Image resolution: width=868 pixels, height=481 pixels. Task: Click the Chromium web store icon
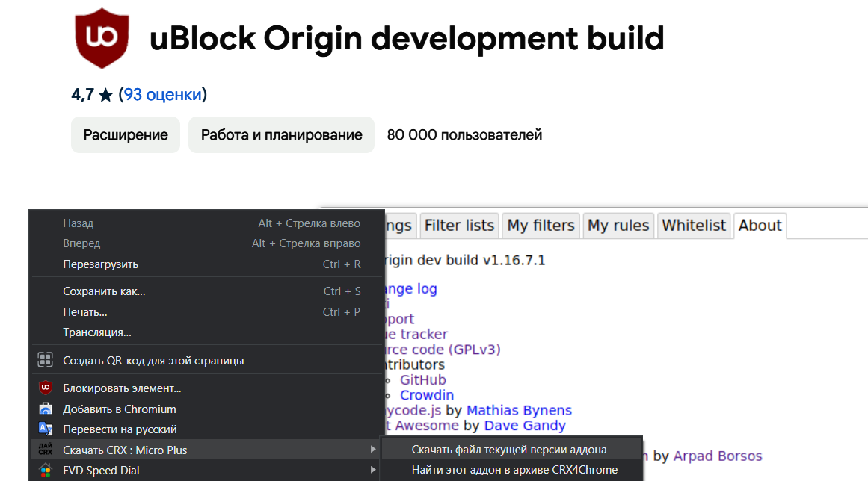pos(46,409)
